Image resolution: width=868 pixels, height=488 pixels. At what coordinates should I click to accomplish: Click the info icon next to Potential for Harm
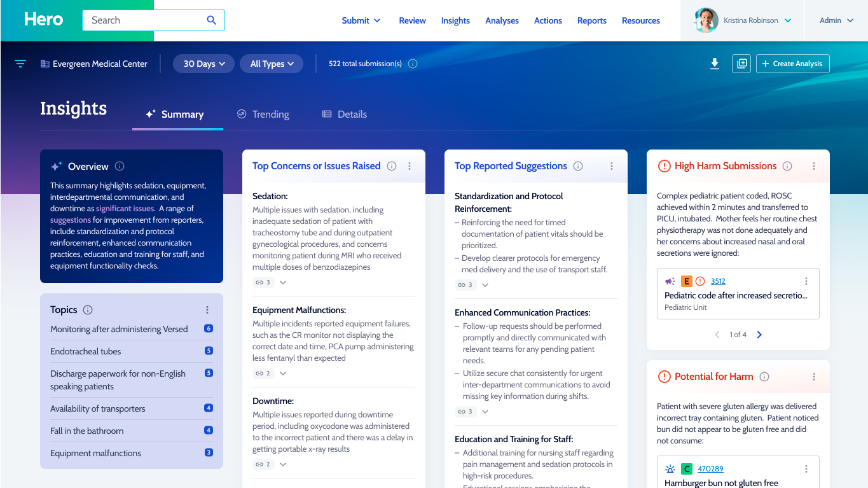click(764, 377)
